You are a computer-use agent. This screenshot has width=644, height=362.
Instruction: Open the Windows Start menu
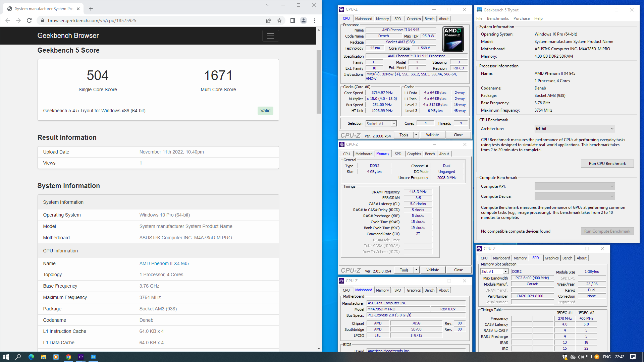point(6,357)
